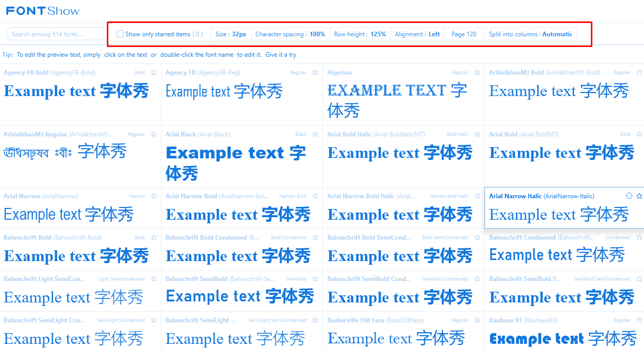Image resolution: width=644 pixels, height=351 pixels.
Task: Toggle star on Bahnschrift SemiBold card
Action: [316, 279]
